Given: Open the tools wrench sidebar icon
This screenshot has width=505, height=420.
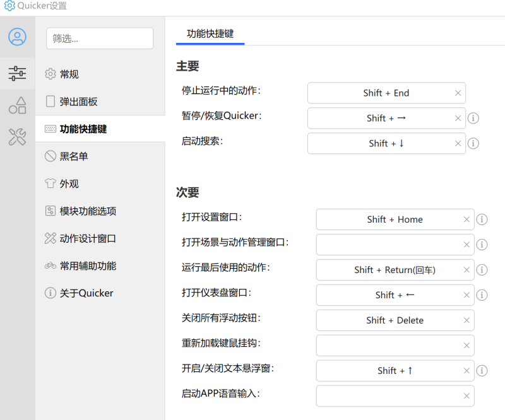Looking at the screenshot, I should (x=18, y=137).
